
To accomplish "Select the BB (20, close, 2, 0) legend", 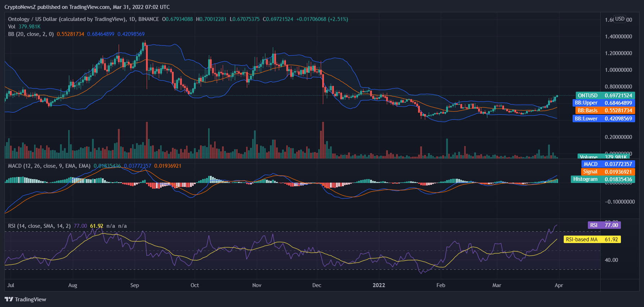I will pos(31,34).
